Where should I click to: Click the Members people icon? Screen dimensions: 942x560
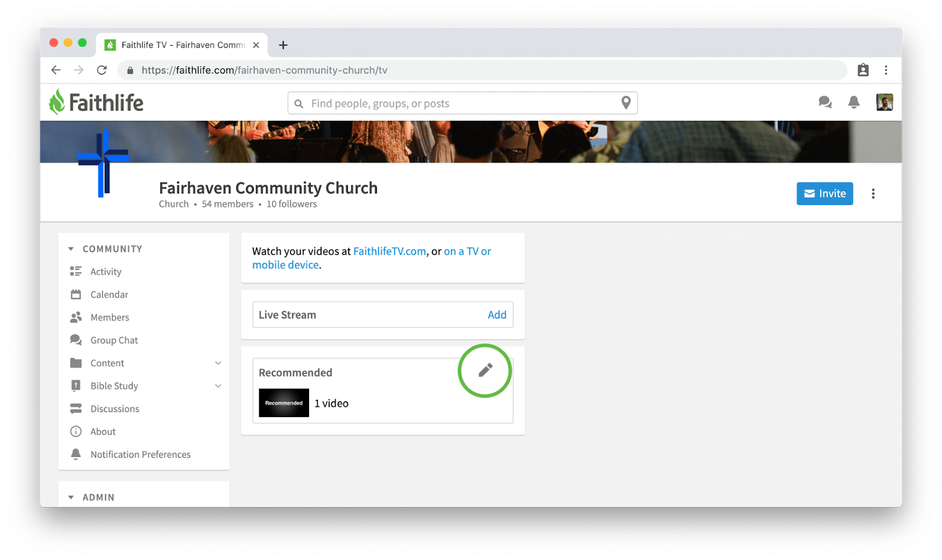[76, 317]
